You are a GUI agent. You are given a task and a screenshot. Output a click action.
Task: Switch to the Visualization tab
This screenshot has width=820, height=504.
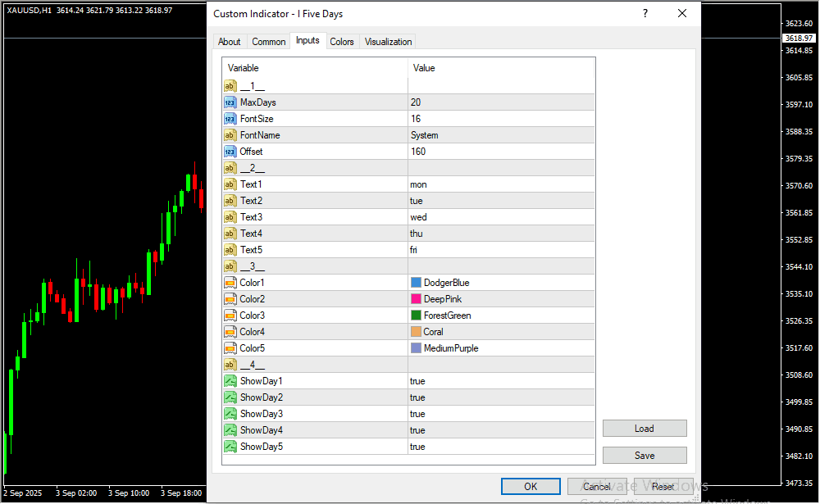click(389, 42)
